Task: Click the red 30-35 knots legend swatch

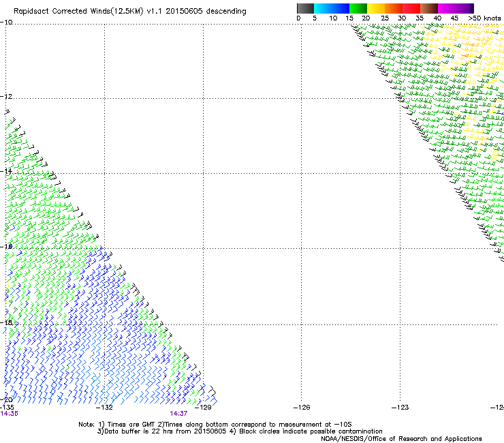Action: (x=411, y=8)
